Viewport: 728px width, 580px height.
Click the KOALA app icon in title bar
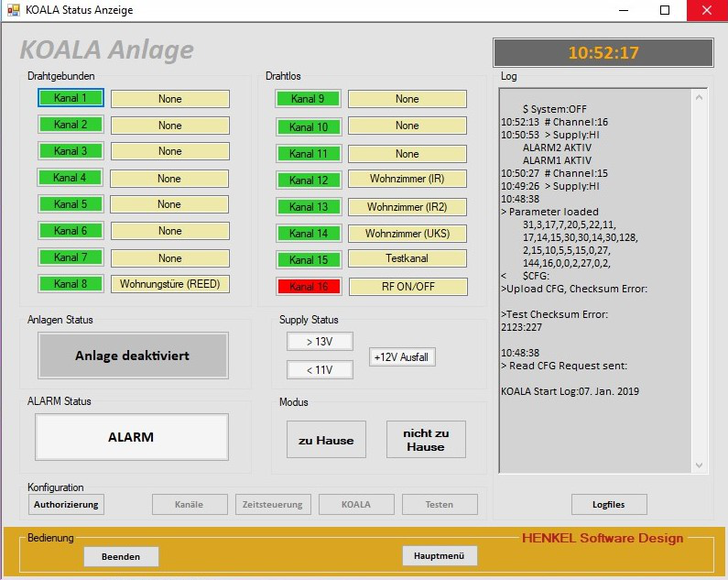coord(13,10)
